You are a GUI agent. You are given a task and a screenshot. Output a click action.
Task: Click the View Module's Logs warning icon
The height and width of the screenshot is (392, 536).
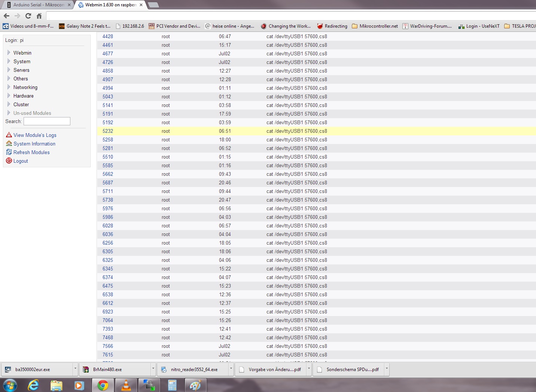pos(9,135)
